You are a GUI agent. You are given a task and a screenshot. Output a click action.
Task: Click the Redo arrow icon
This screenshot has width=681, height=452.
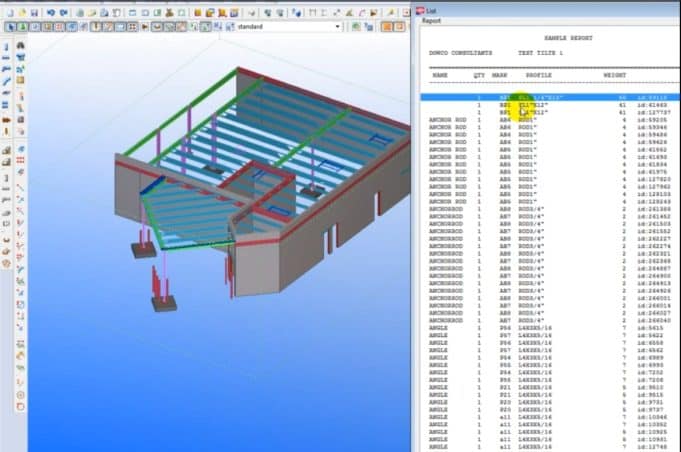click(x=64, y=13)
